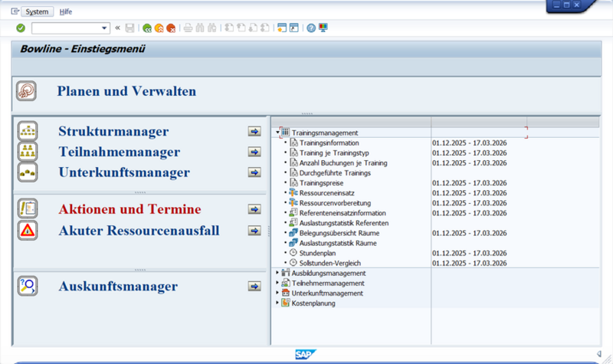613x364 pixels.
Task: Click the Planen und Verwalten icon
Action: point(27,91)
